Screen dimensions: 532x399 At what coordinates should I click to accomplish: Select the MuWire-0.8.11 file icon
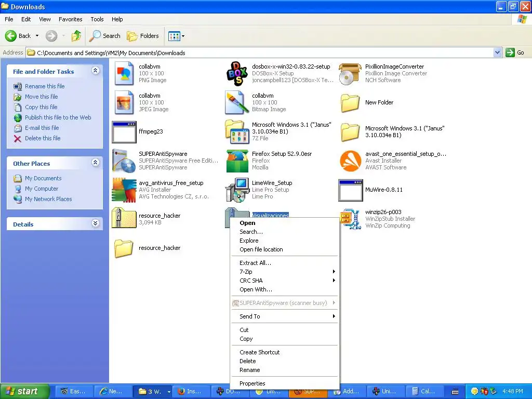tap(351, 190)
